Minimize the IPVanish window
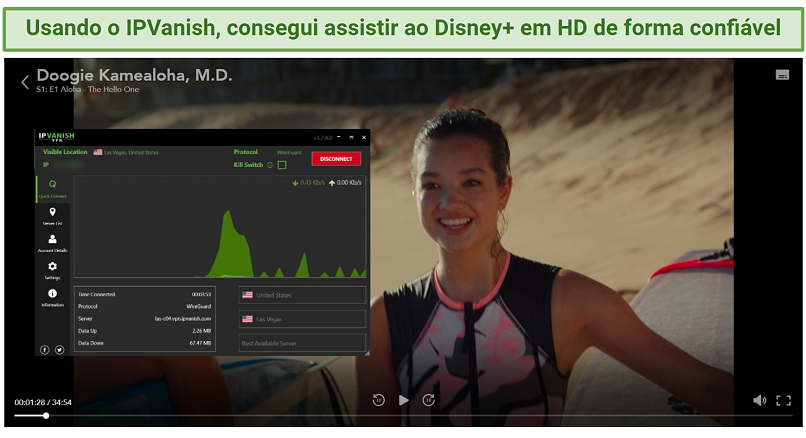The image size is (806, 438). click(x=339, y=137)
